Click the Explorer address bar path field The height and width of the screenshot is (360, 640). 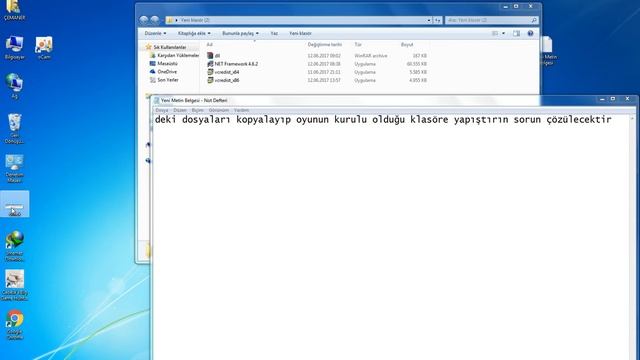tap(298, 20)
